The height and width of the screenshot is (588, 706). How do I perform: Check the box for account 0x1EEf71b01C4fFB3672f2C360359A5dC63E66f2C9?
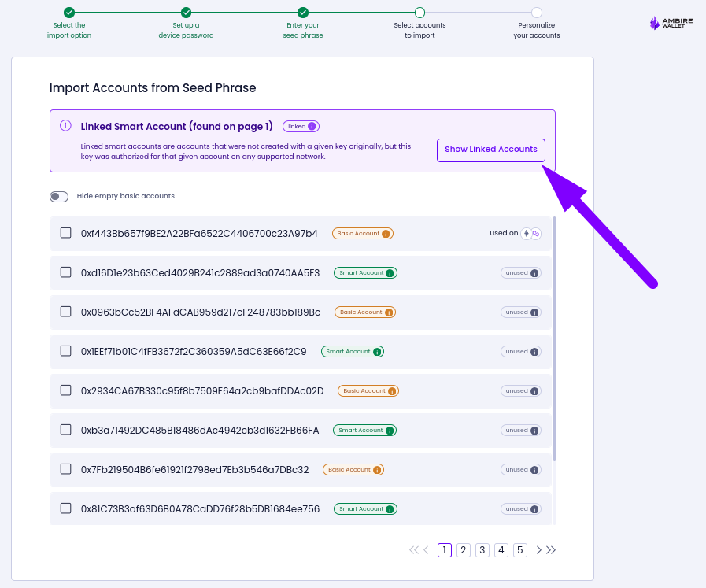tap(66, 351)
